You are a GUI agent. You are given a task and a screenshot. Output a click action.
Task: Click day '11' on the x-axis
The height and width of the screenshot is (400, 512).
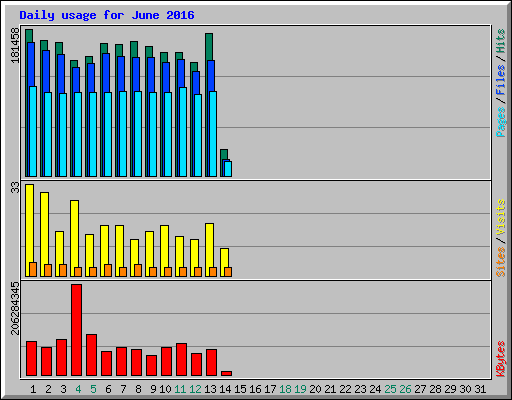point(180,389)
